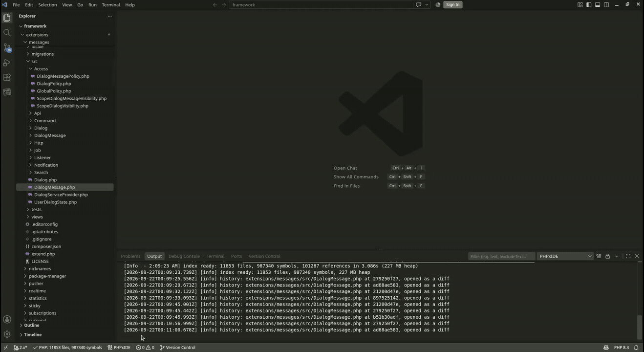This screenshot has width=644, height=352.
Task: Click the Output filter text field
Action: [x=501, y=256]
